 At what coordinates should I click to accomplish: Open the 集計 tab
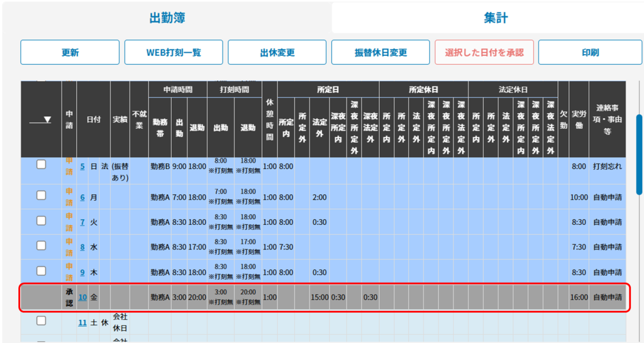pyautogui.click(x=496, y=18)
